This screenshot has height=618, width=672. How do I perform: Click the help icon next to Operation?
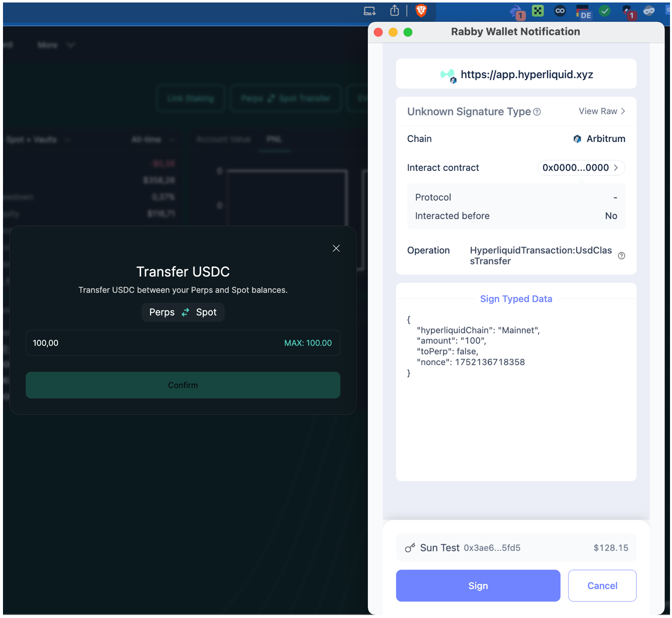[621, 256]
